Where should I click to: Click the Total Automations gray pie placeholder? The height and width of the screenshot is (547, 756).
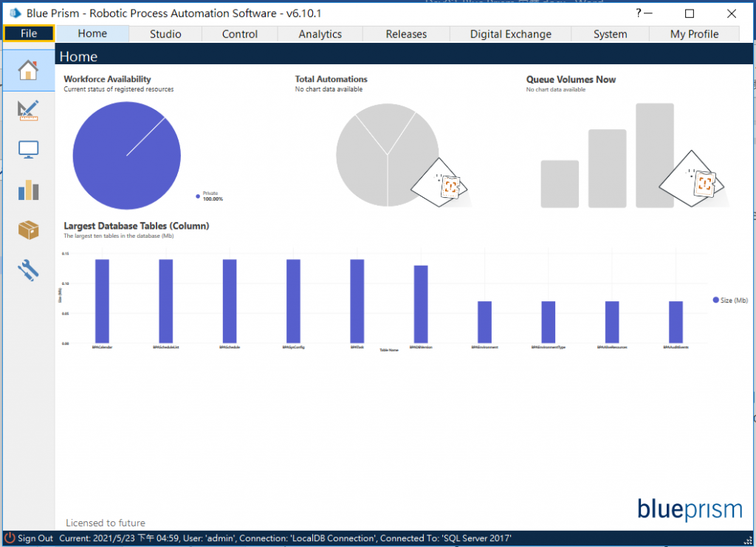[x=387, y=155]
